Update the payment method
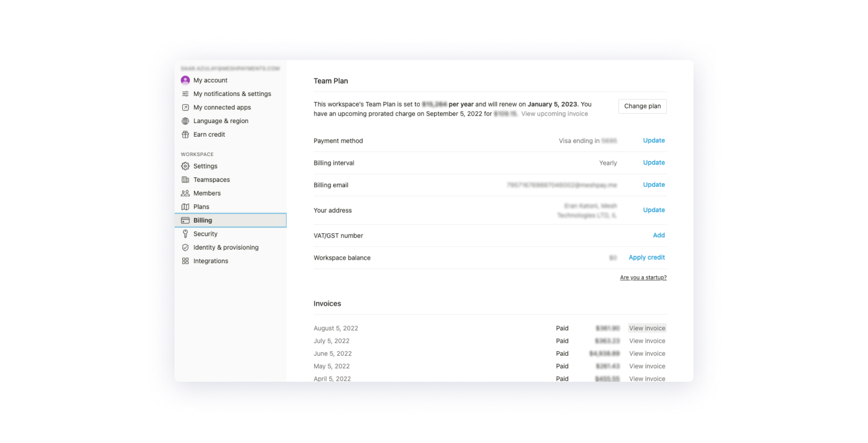This screenshot has width=868, height=443. pos(653,141)
